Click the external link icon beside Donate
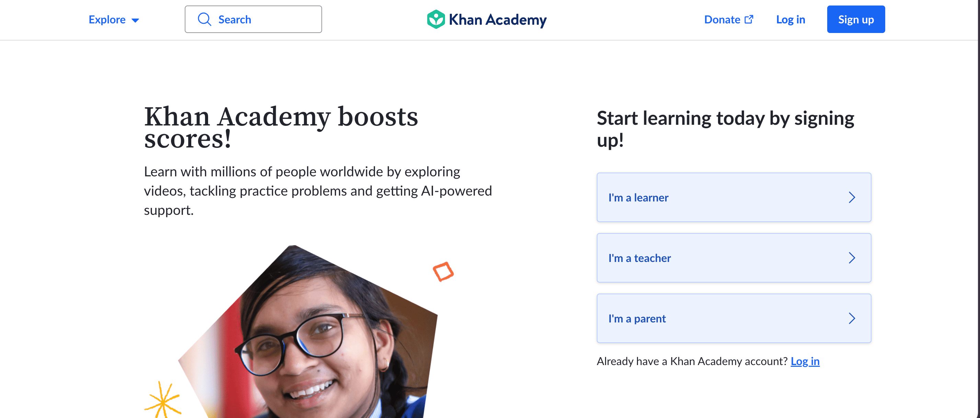 tap(749, 19)
